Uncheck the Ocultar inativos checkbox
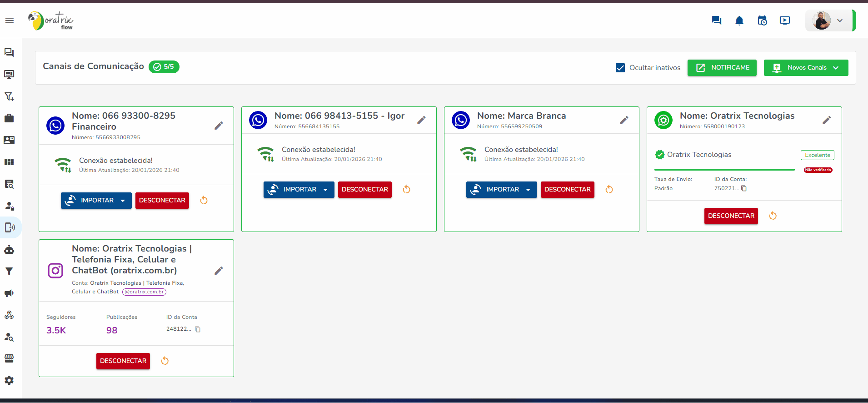This screenshot has height=403, width=868. (x=620, y=68)
